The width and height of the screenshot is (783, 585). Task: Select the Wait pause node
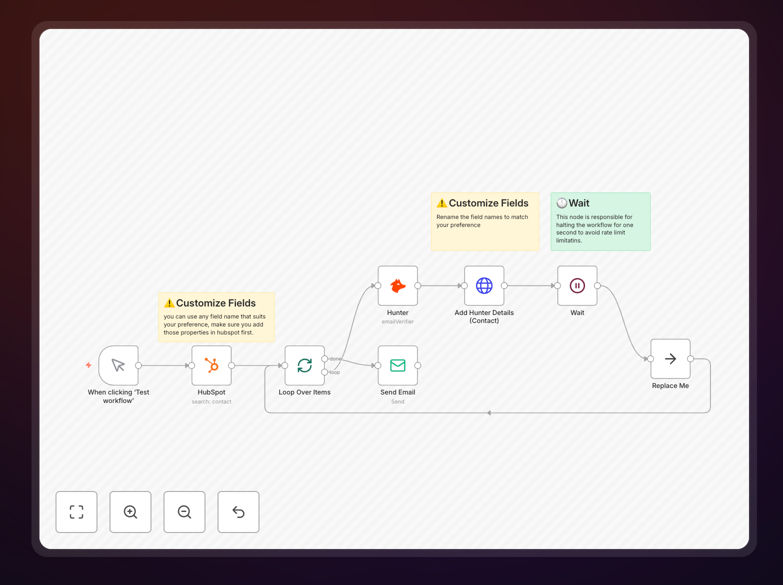(577, 286)
